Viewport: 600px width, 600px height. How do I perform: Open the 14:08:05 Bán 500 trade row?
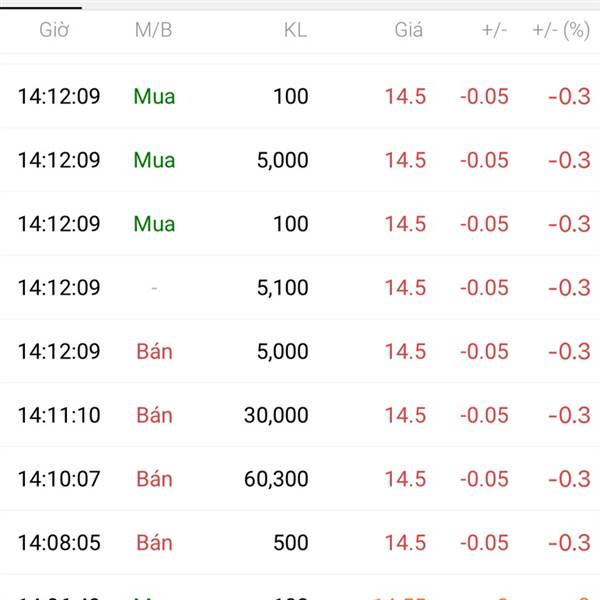point(300,542)
